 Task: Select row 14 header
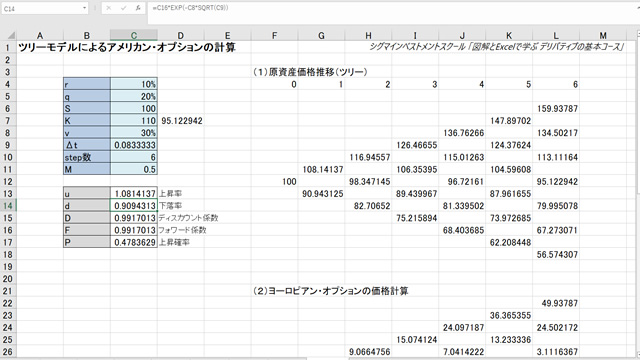coord(8,206)
